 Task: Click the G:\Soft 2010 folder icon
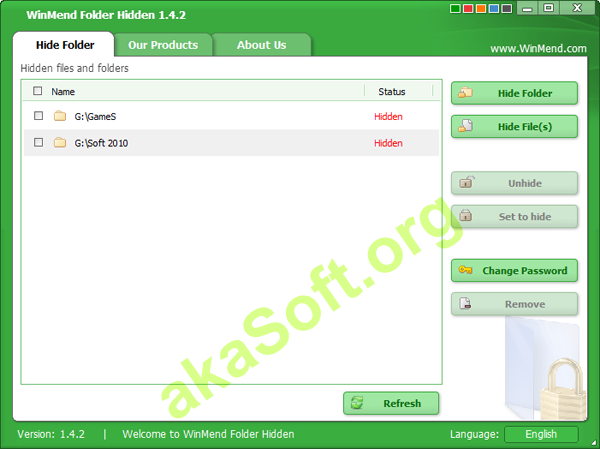tap(60, 142)
